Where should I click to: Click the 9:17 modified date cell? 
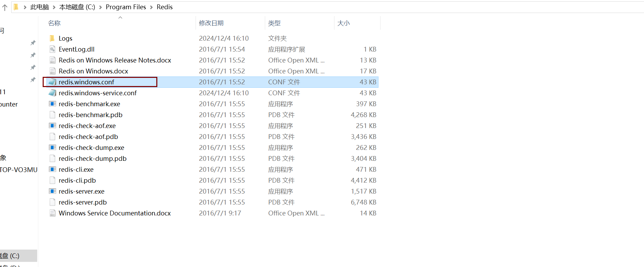(x=220, y=213)
